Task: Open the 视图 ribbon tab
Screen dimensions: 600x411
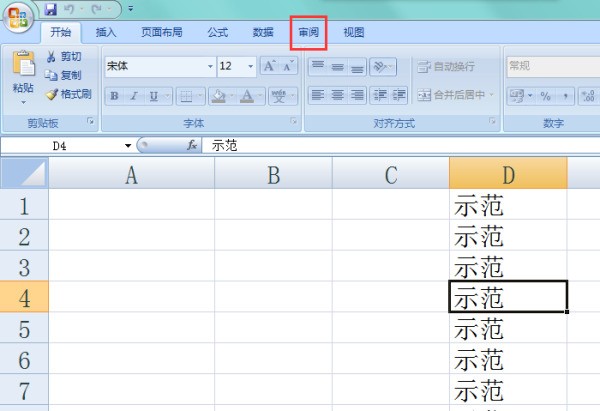Action: point(354,32)
